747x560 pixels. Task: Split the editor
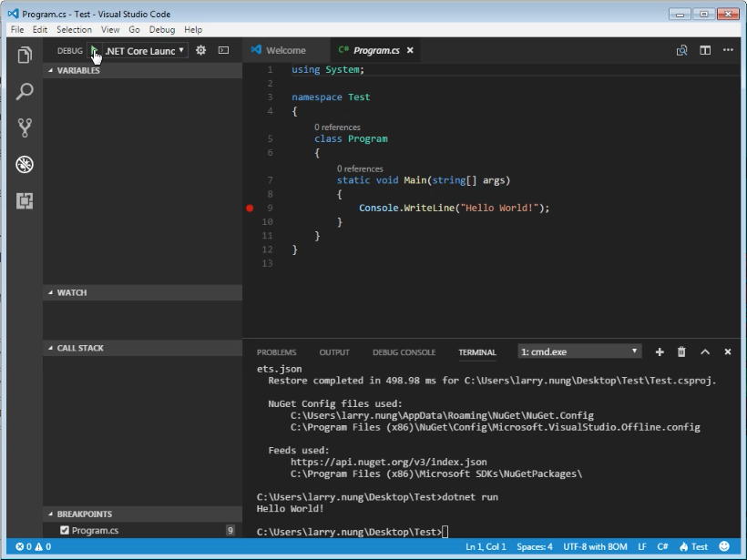[x=705, y=50]
